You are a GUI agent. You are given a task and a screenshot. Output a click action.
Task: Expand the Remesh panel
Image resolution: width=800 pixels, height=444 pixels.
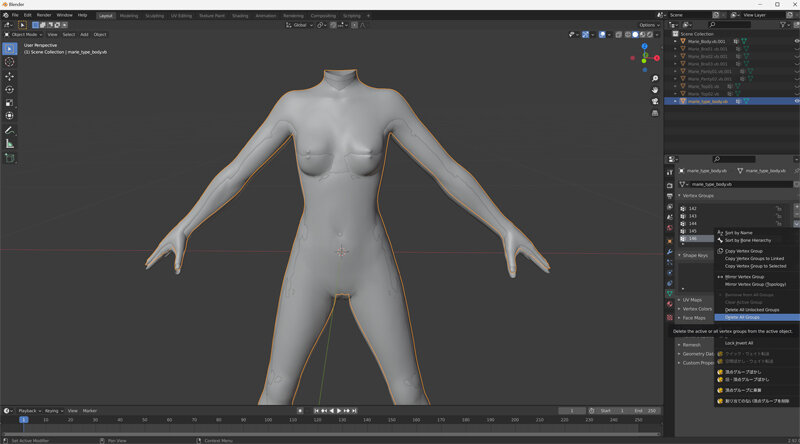click(x=689, y=345)
